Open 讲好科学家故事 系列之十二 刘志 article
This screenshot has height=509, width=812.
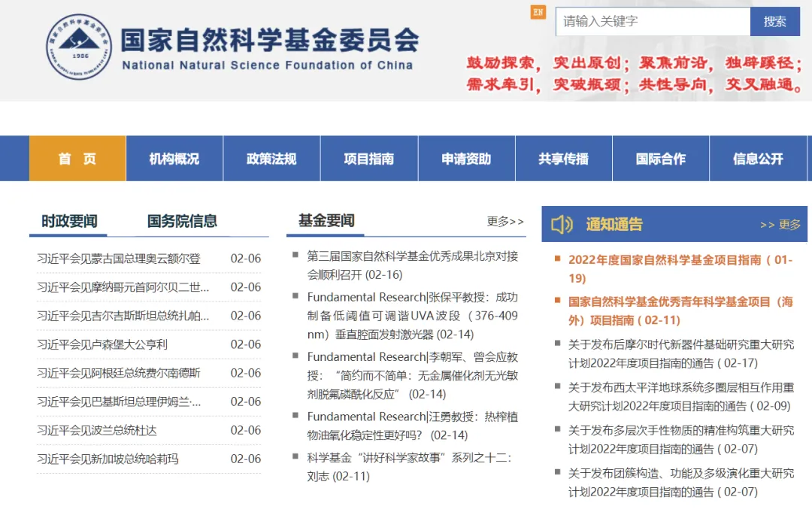click(x=410, y=467)
